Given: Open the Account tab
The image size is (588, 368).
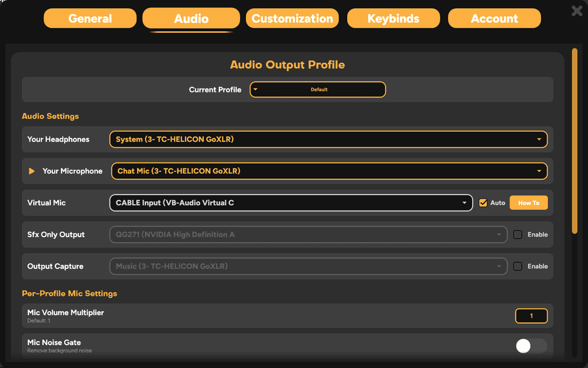Looking at the screenshot, I should [494, 18].
